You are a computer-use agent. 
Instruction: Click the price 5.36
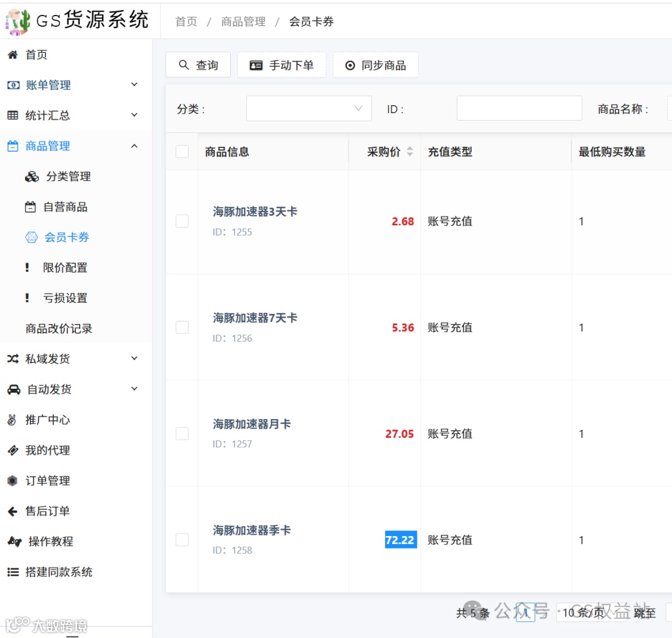point(403,328)
